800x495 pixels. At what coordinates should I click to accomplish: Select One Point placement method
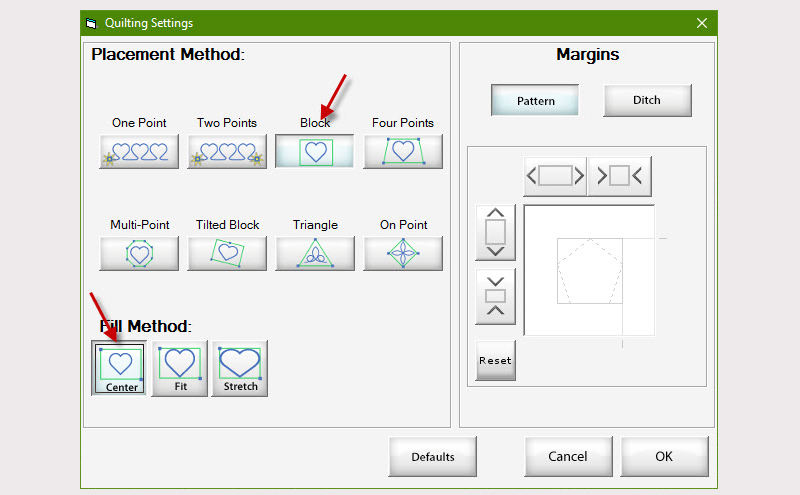coord(139,151)
